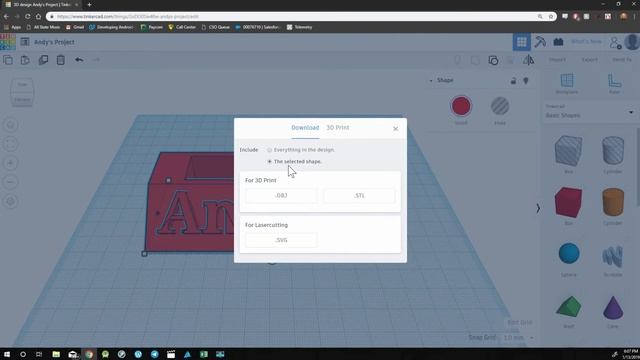Open What's New link

coord(586,42)
